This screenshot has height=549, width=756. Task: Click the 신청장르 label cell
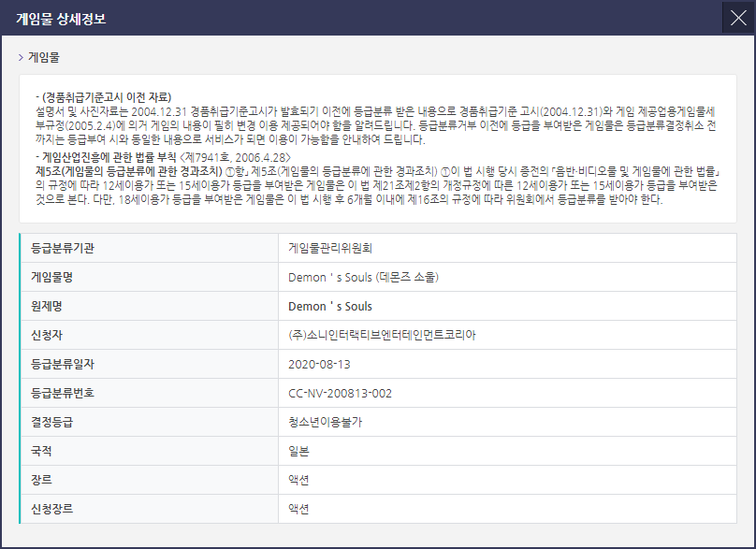150,509
